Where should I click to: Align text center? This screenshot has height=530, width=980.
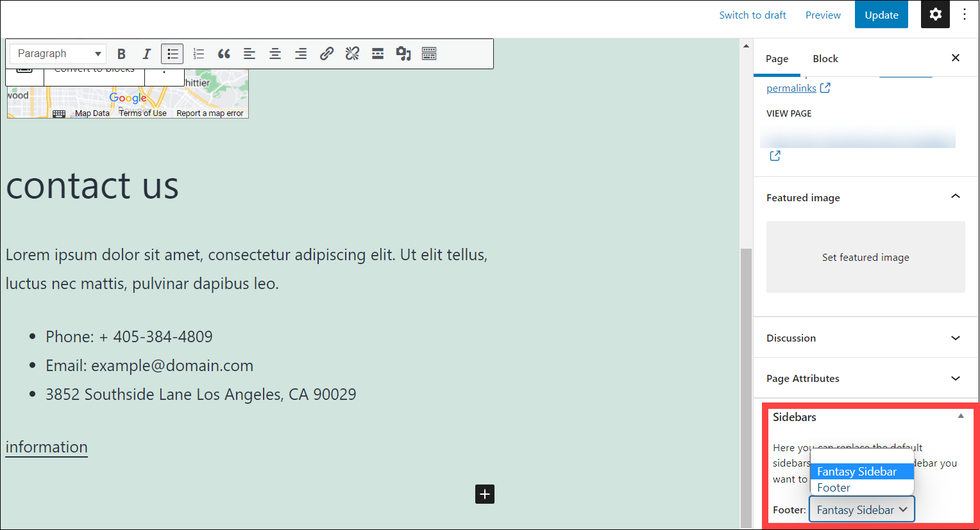pyautogui.click(x=275, y=54)
